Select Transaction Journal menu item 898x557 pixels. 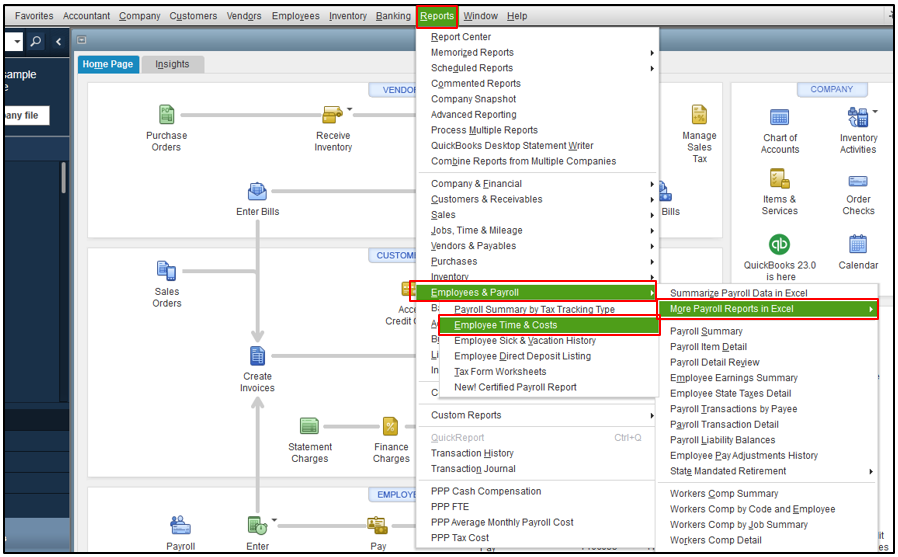473,469
